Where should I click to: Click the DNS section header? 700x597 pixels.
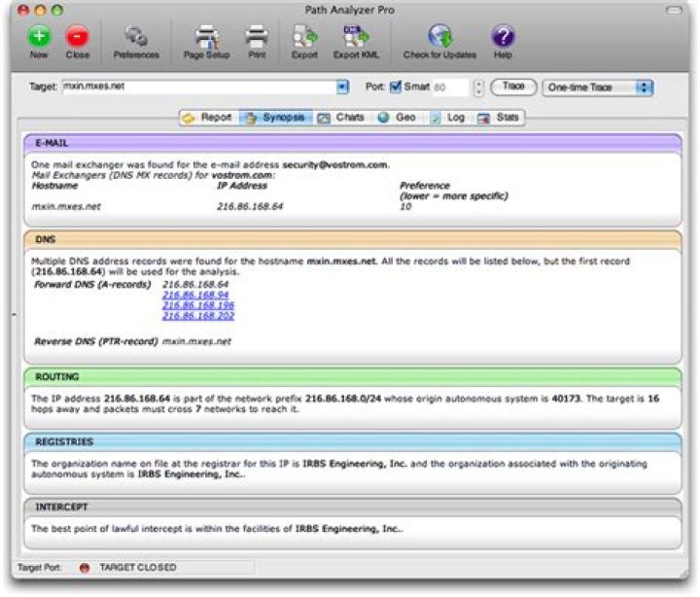(x=353, y=239)
